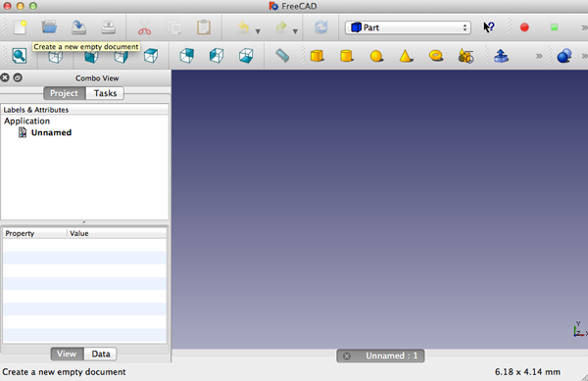Set the axonometric wireframe cube view
Image resolution: width=588 pixels, height=381 pixels.
[55, 56]
